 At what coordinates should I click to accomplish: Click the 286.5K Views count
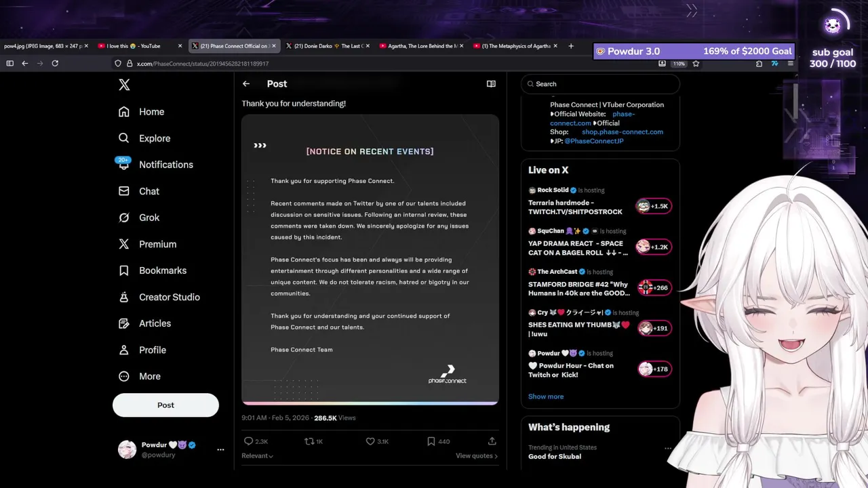[335, 418]
